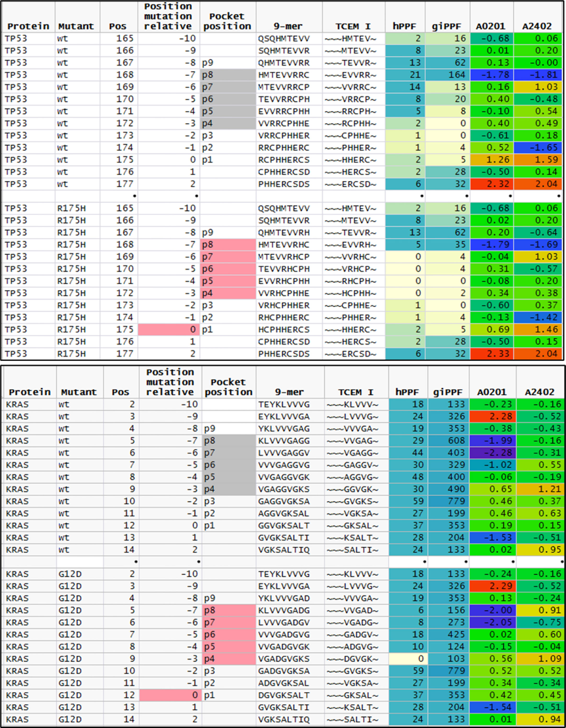Click the pink p4 cell in KRAS G12D rows
The width and height of the screenshot is (566, 728).
(x=229, y=659)
